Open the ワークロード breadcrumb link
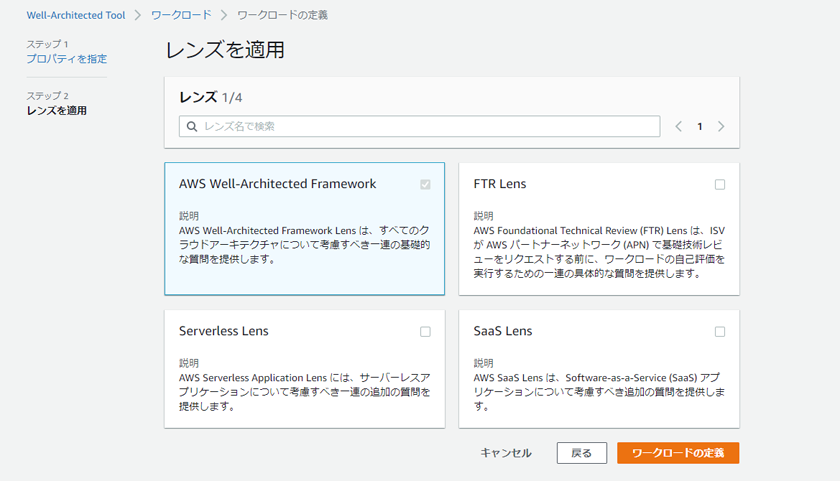Viewport: 840px width, 481px height. 181,15
